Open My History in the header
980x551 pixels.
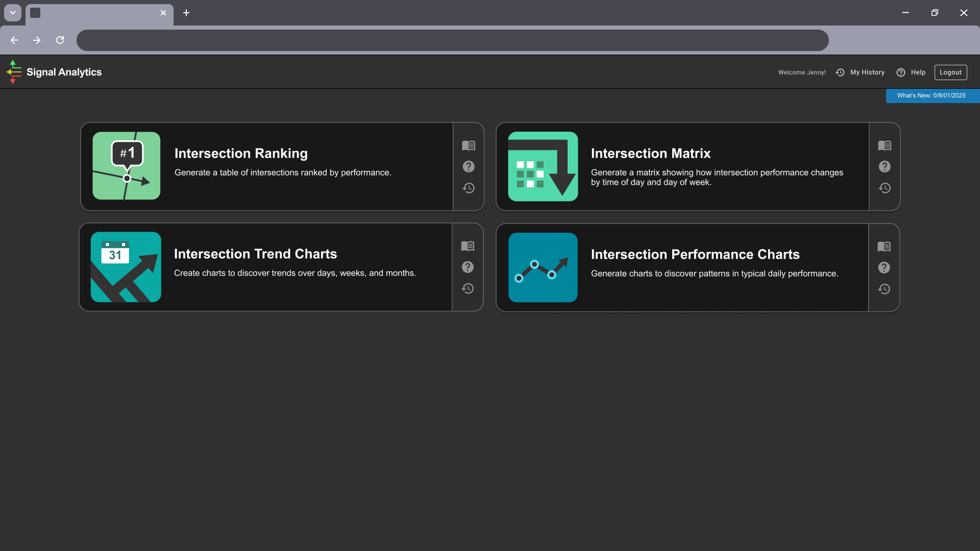861,72
